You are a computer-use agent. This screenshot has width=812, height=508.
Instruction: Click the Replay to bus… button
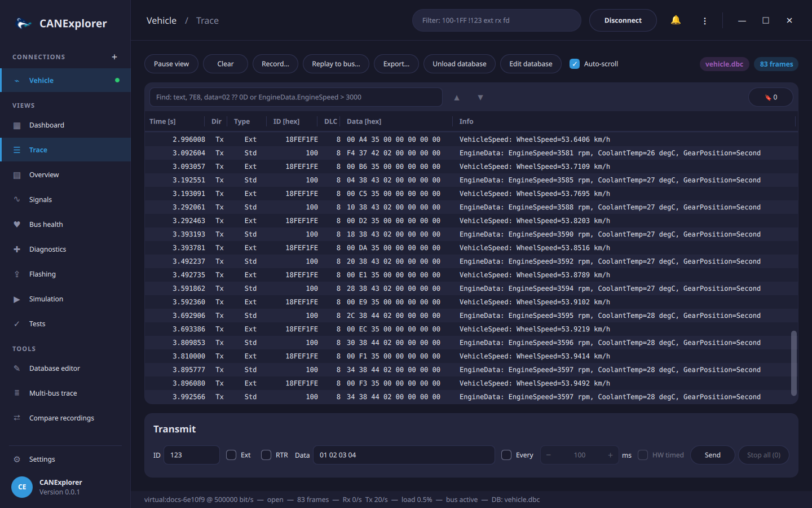pos(336,64)
